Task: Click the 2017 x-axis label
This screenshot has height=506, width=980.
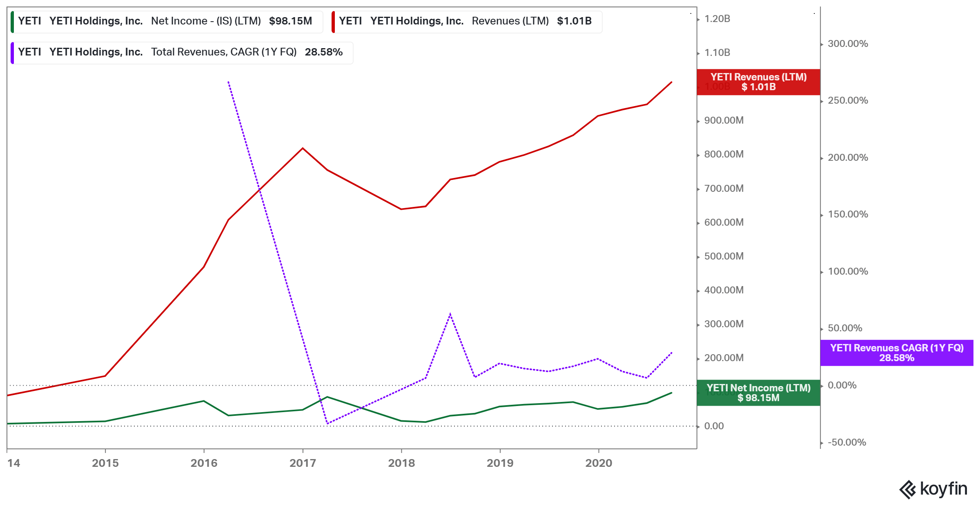Action: [303, 463]
